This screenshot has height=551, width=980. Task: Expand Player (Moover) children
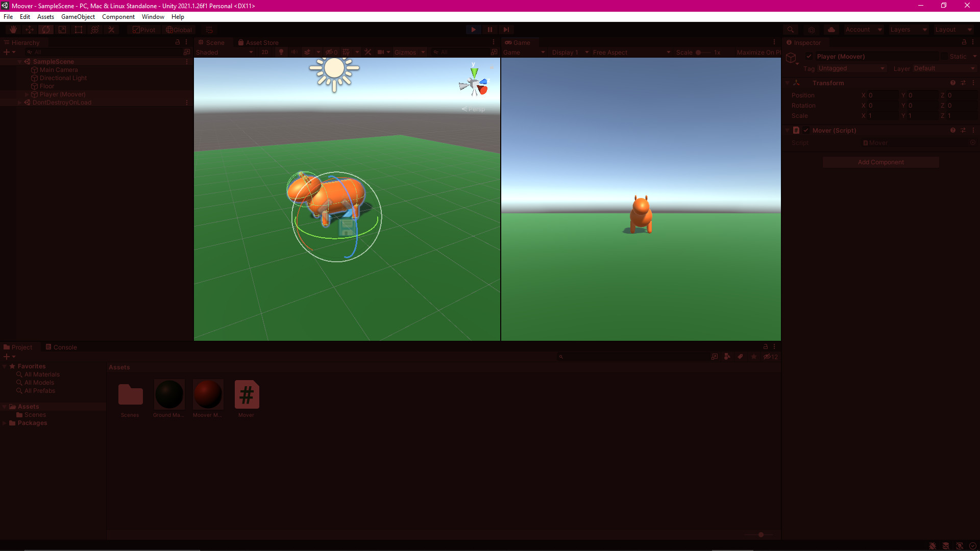[27, 94]
